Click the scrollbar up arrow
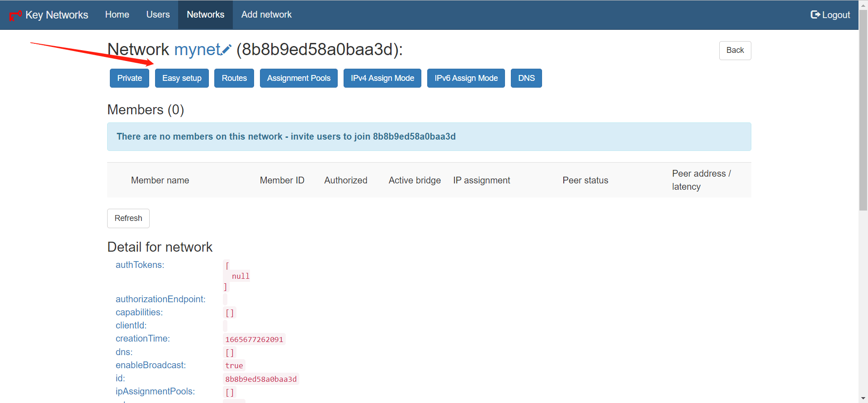This screenshot has height=403, width=868. coord(863,4)
